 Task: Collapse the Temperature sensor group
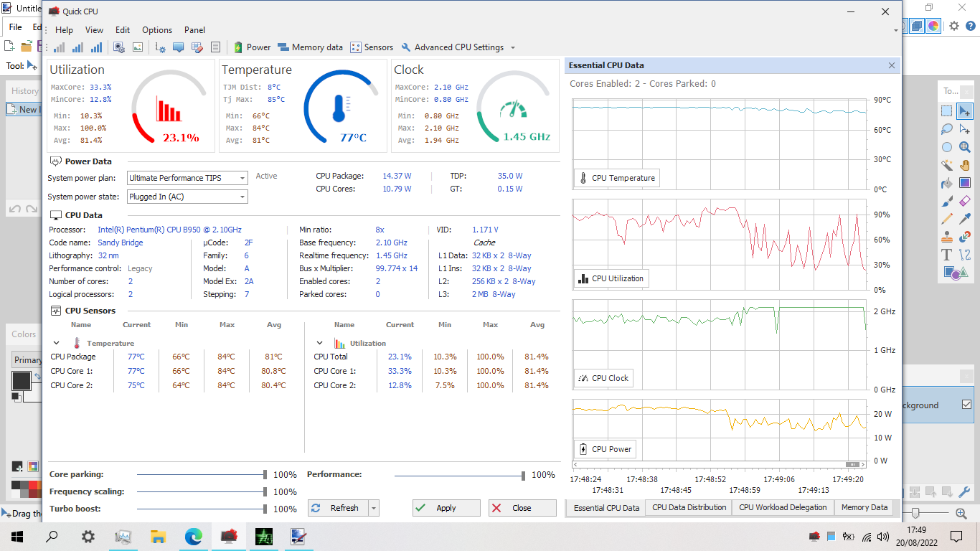coord(57,344)
